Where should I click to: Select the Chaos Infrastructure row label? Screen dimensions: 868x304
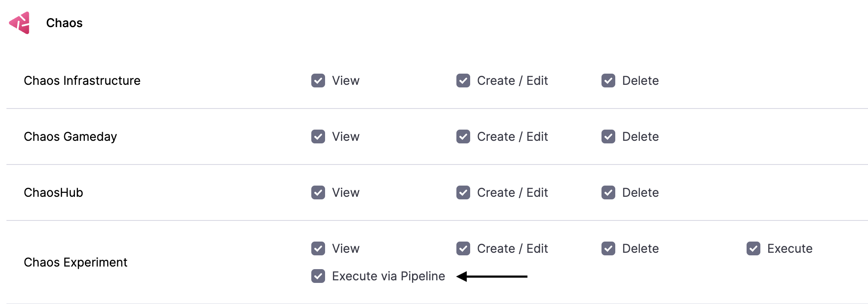coord(82,81)
